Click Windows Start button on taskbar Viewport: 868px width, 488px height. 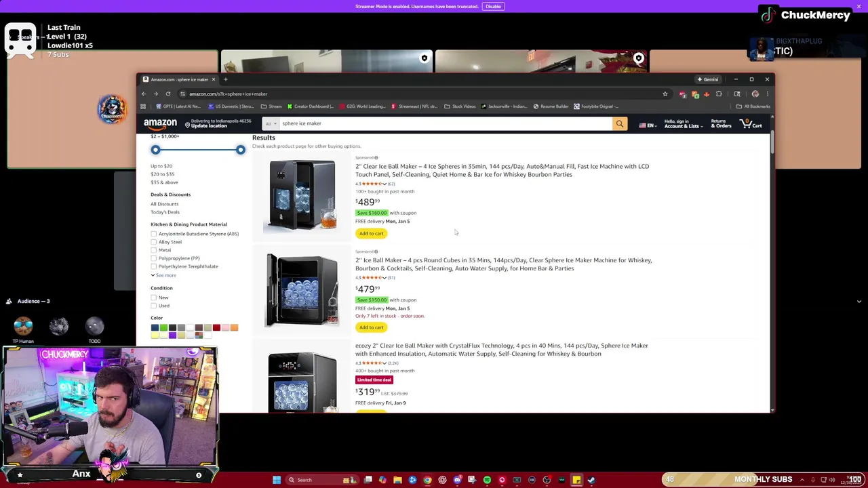[277, 480]
